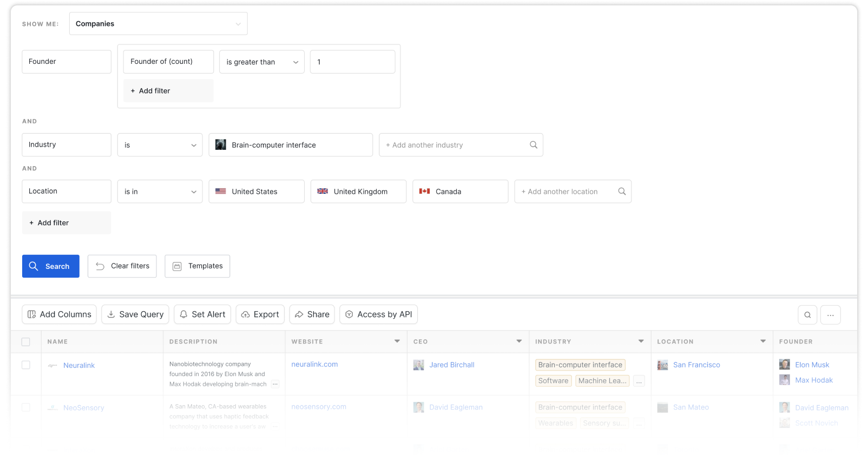Click Neuralink's Brain-computer interface tag
The height and width of the screenshot is (461, 868).
coord(580,365)
